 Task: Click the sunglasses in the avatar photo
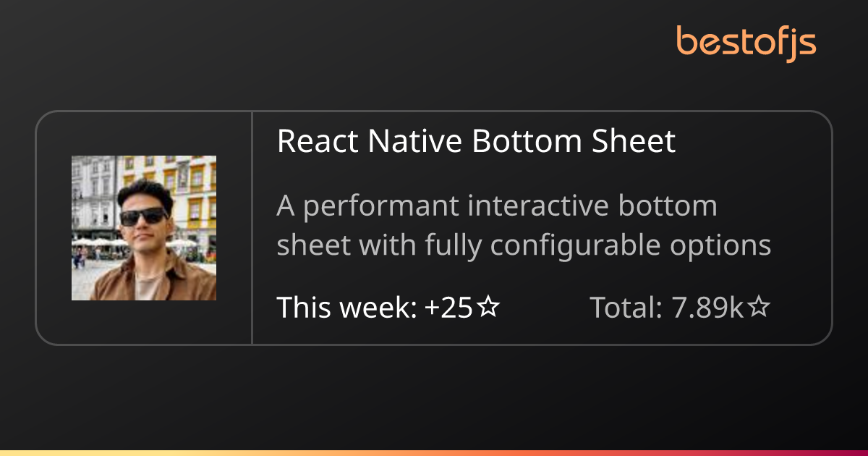143,216
